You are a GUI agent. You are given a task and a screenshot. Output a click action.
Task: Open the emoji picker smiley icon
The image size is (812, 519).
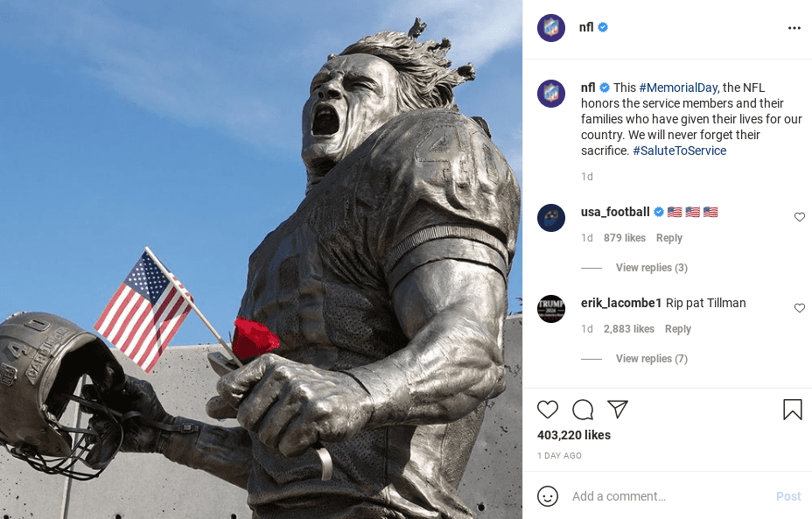548,496
